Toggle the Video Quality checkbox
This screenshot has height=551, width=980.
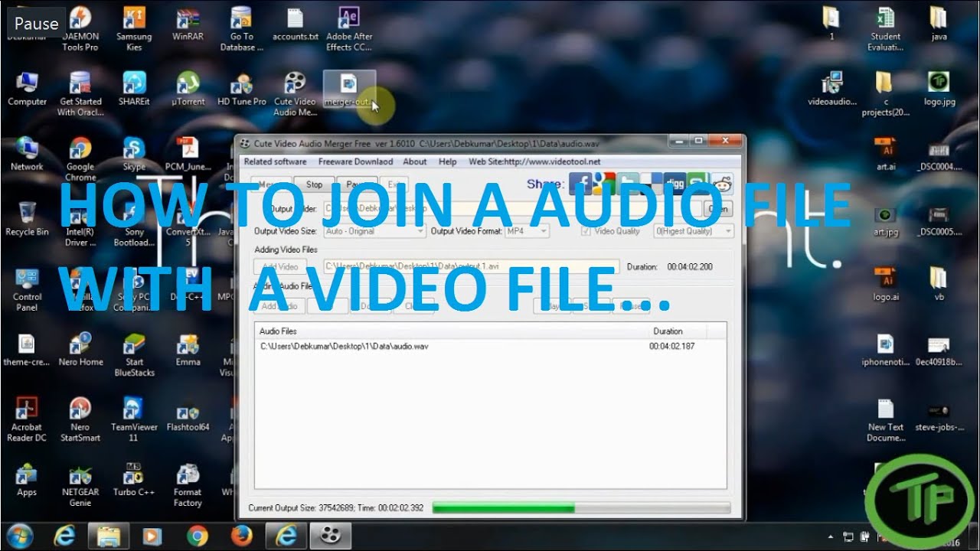tap(586, 231)
